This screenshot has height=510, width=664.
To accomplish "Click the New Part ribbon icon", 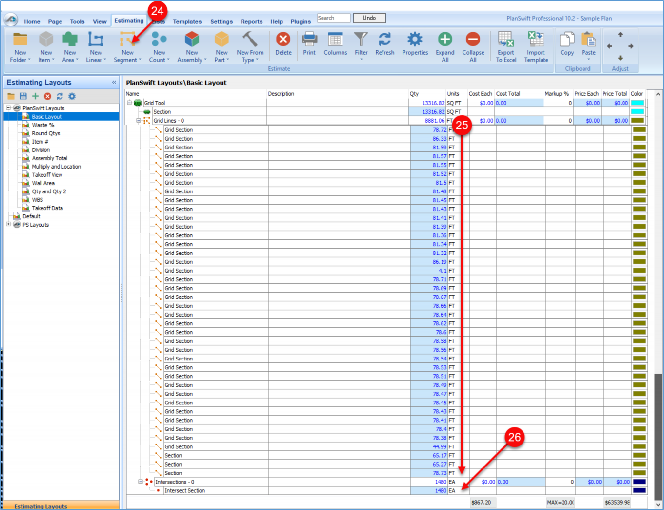I will coord(221,39).
